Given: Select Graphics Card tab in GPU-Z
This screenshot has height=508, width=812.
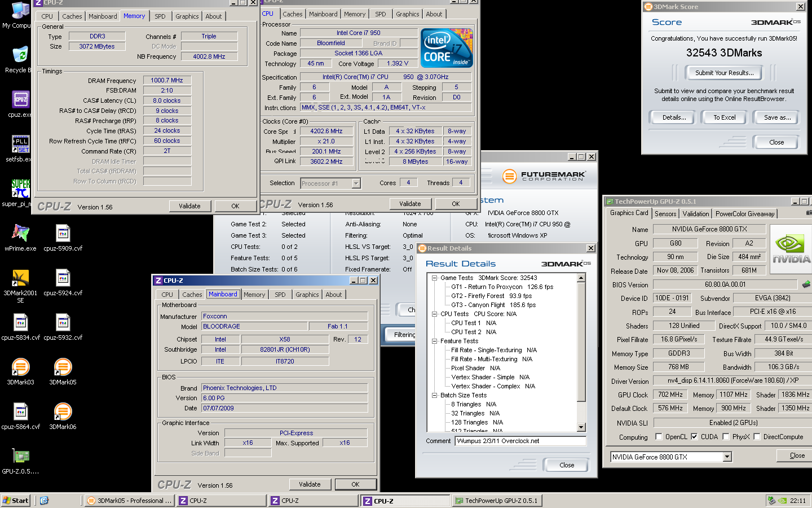Looking at the screenshot, I should [629, 213].
